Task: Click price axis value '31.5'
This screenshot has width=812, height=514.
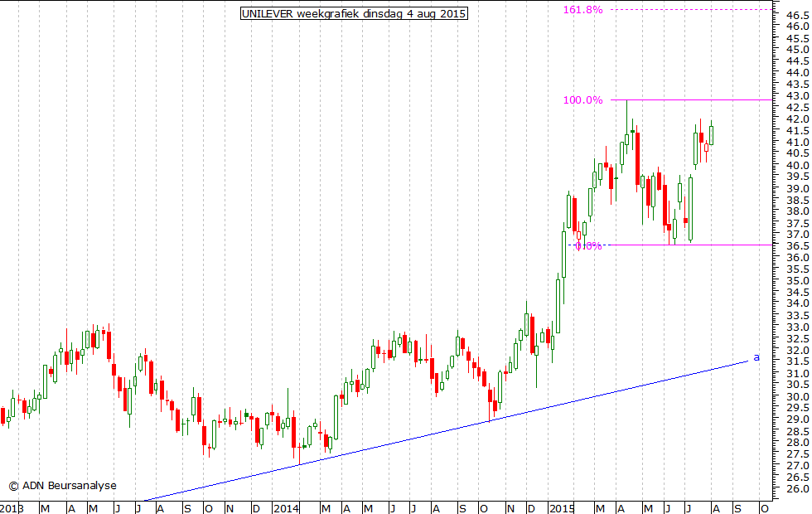Action: 797,361
